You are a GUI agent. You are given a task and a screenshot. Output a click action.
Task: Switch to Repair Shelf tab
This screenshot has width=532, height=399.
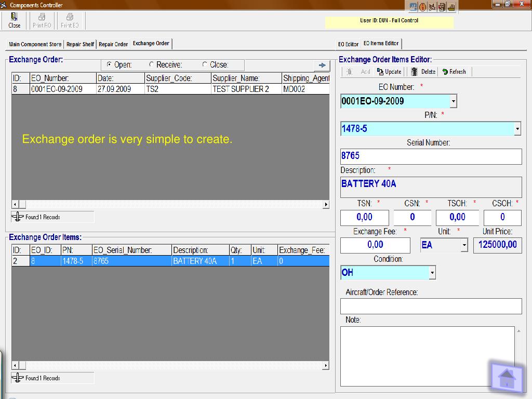coord(80,44)
